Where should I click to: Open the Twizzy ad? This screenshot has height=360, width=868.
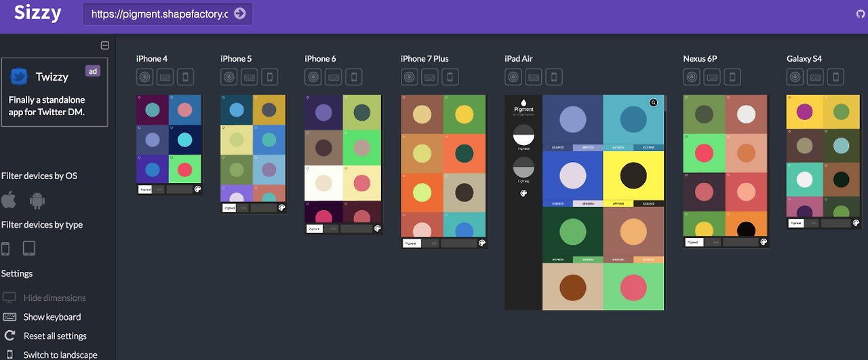point(54,92)
